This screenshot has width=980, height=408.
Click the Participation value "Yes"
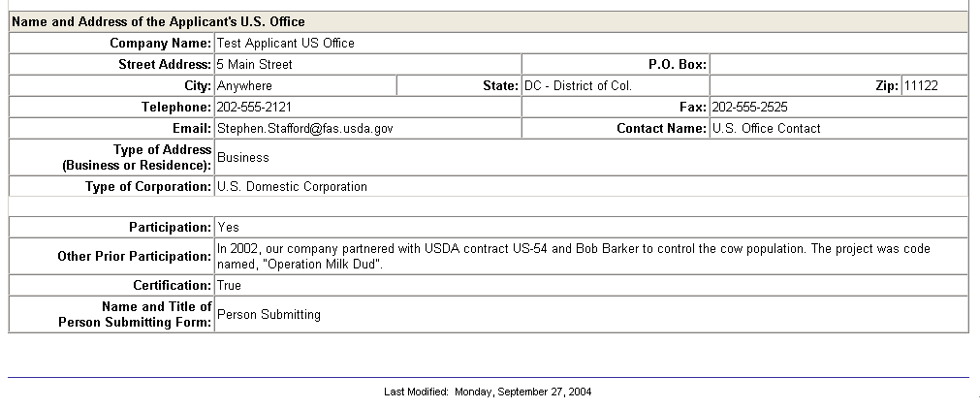click(x=229, y=228)
